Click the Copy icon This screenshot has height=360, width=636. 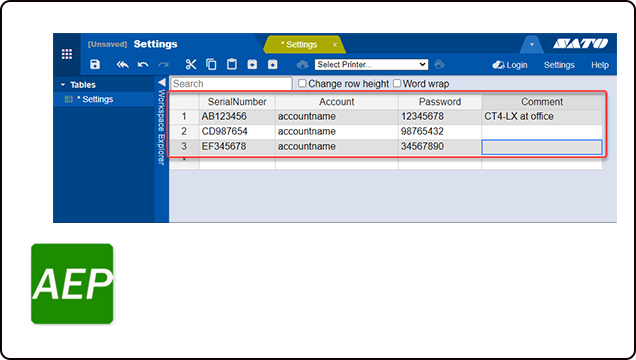click(211, 64)
